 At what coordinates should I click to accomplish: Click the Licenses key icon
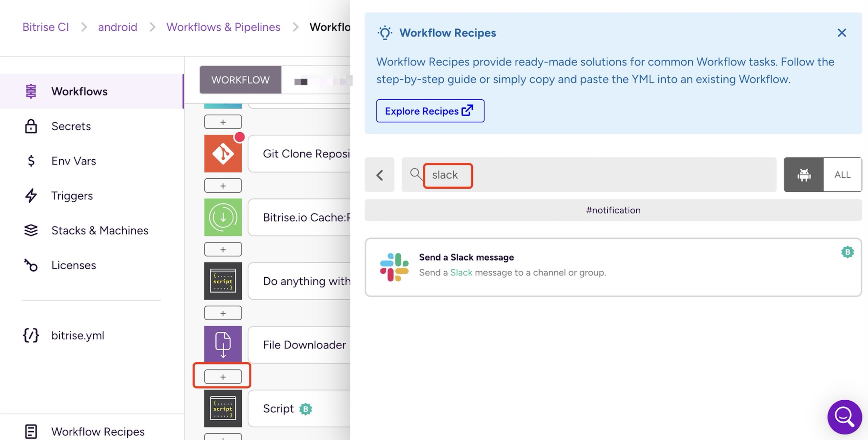pos(31,265)
